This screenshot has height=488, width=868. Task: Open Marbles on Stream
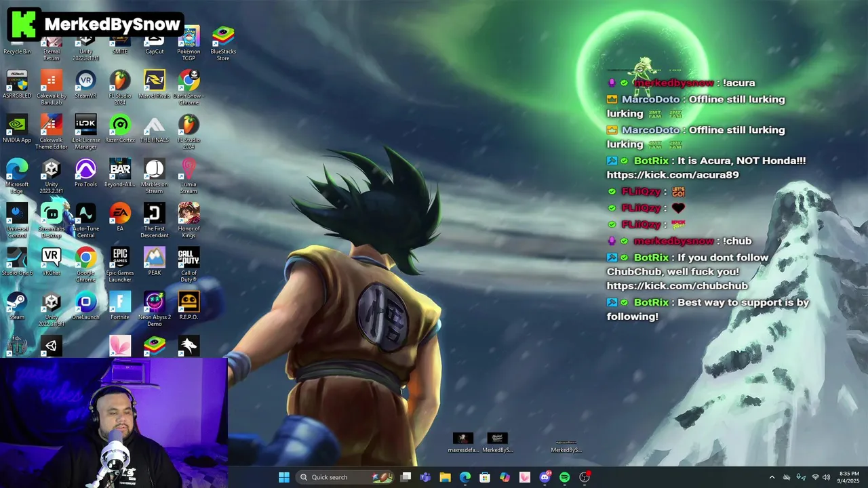(x=155, y=176)
